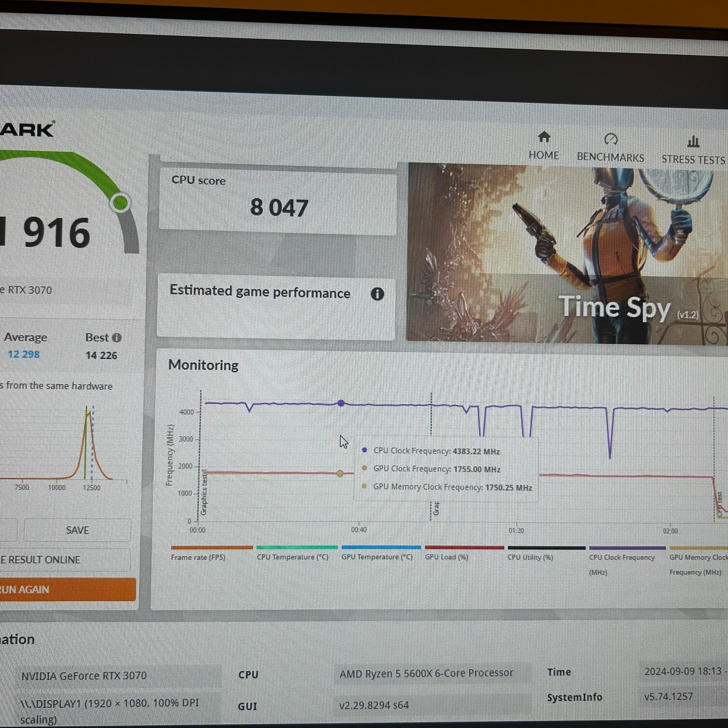Toggle the GPU Load (%) legend series
The width and height of the screenshot is (728, 728).
click(464, 553)
